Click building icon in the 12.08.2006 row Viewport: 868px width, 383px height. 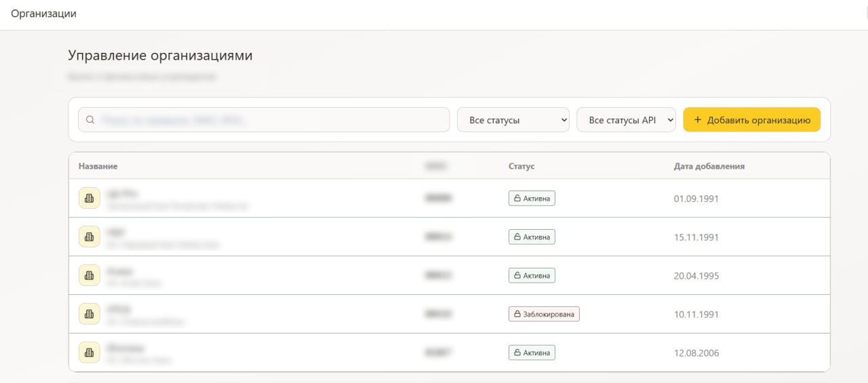[90, 352]
